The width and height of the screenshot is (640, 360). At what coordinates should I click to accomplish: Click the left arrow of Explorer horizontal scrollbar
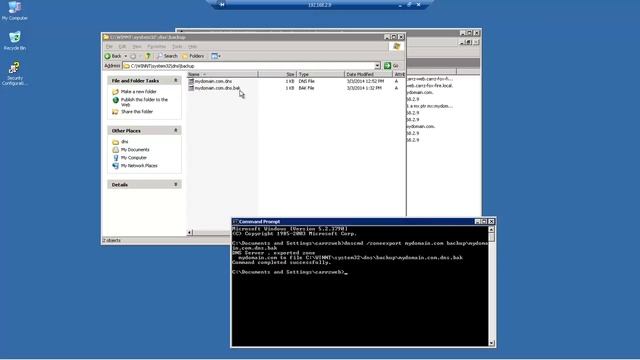tap(190, 232)
